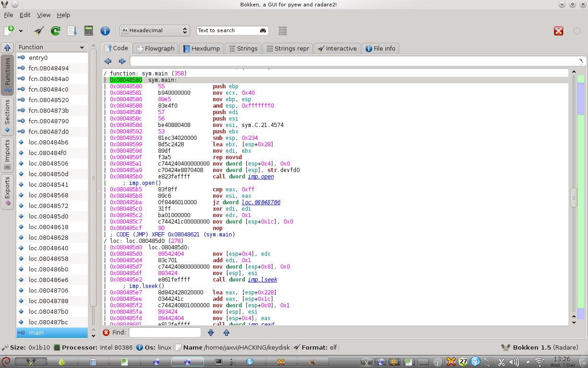The height and width of the screenshot is (368, 588).
Task: Click the red exit icon
Action: tap(559, 31)
